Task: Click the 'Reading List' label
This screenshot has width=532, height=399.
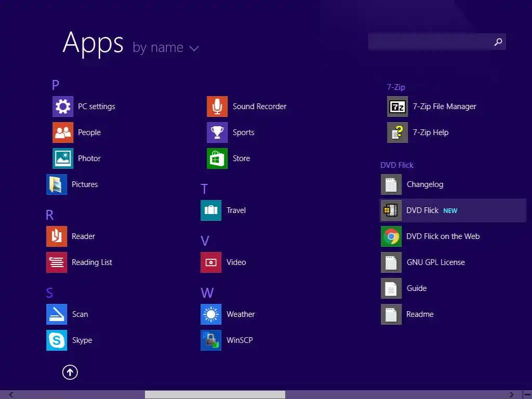Action: click(x=92, y=262)
